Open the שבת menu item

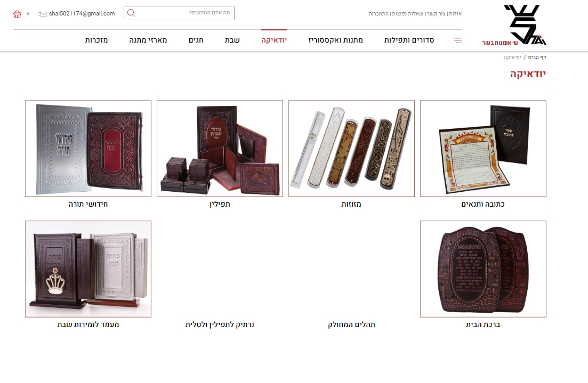coord(232,40)
